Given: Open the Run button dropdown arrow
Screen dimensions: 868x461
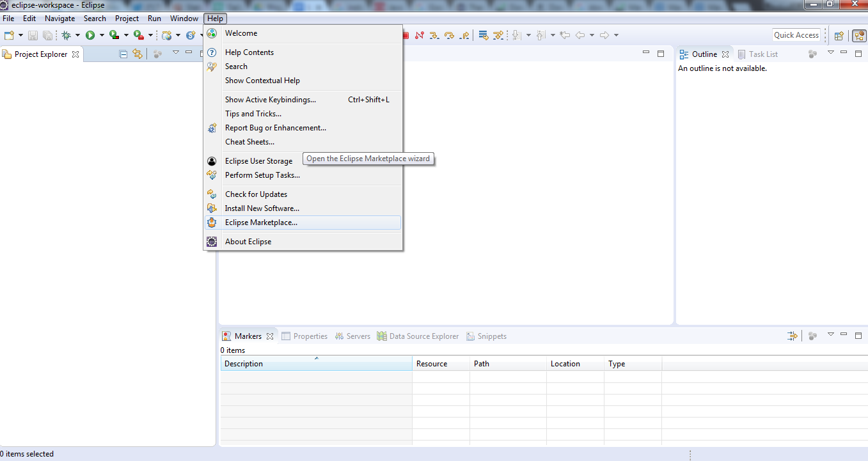Looking at the screenshot, I should (x=102, y=35).
